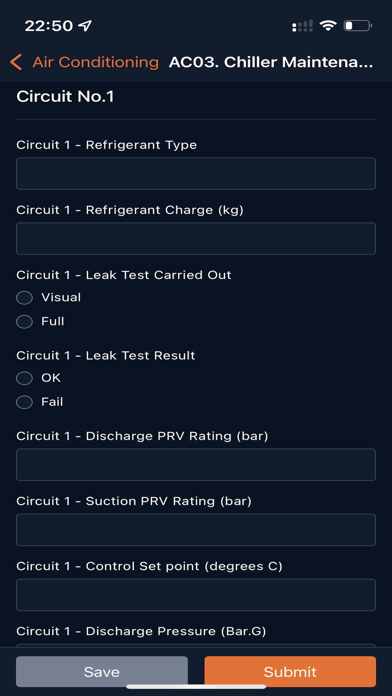Tap the Wi-Fi icon in status bar
Viewport: 392px width, 696px height.
328,26
